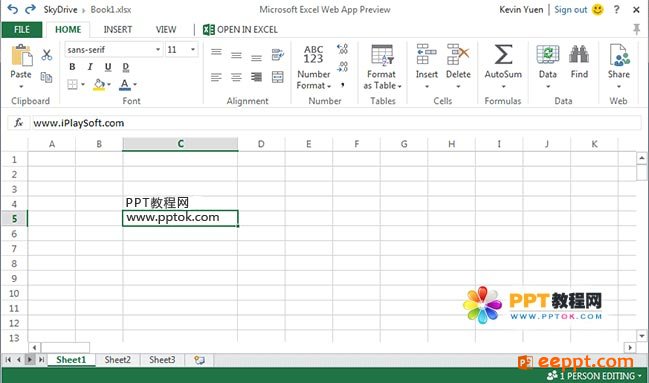Align text left
This screenshot has height=383, width=649.
point(216,77)
